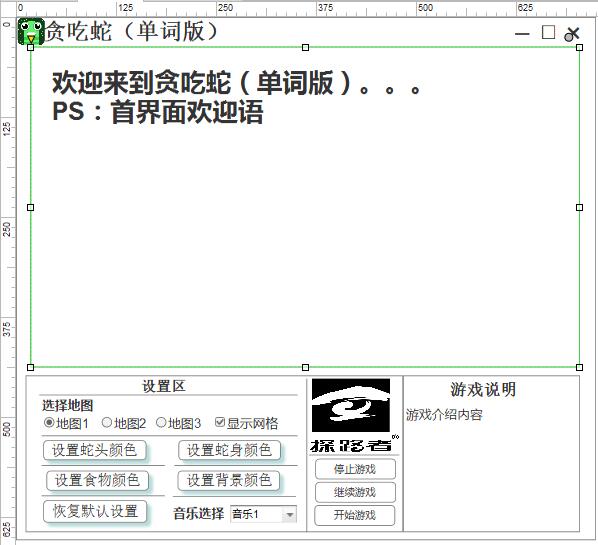Open the 设置食物颜色 color setting
598x545 pixels.
[x=97, y=480]
